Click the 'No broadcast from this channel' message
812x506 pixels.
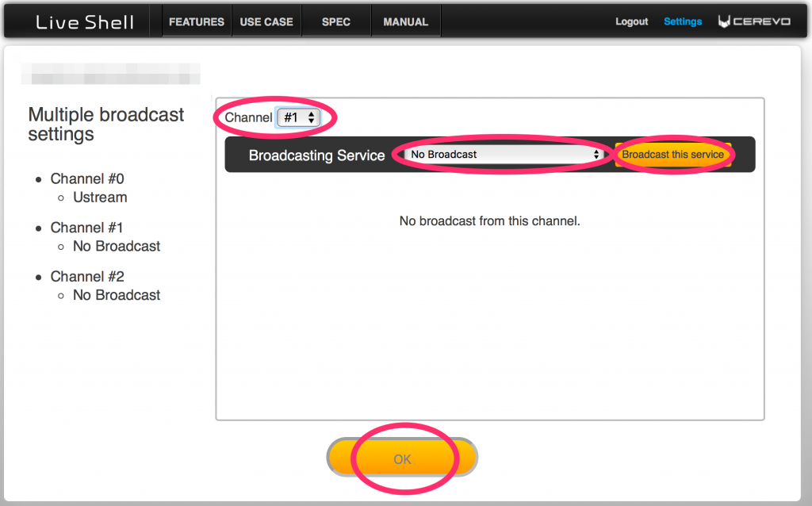point(489,221)
